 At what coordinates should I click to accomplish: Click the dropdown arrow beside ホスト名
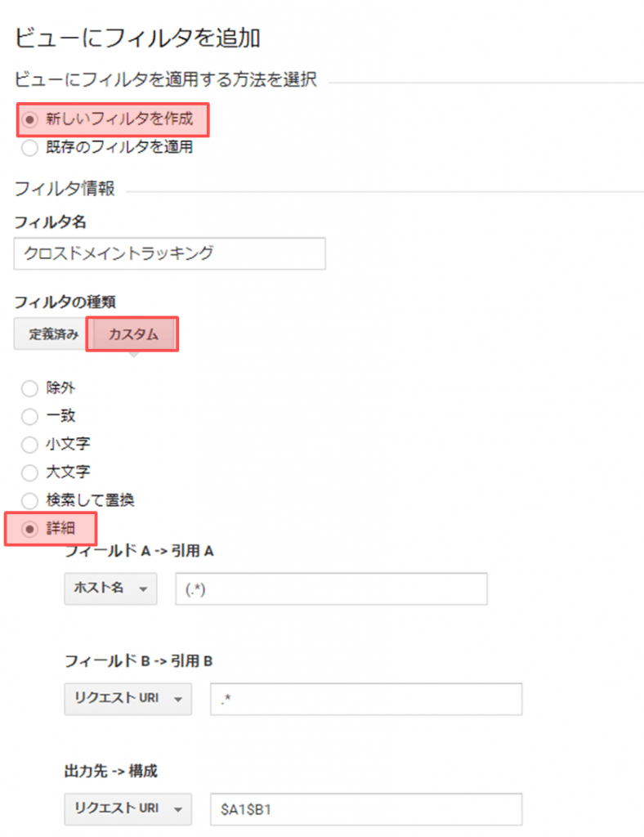[x=144, y=589]
